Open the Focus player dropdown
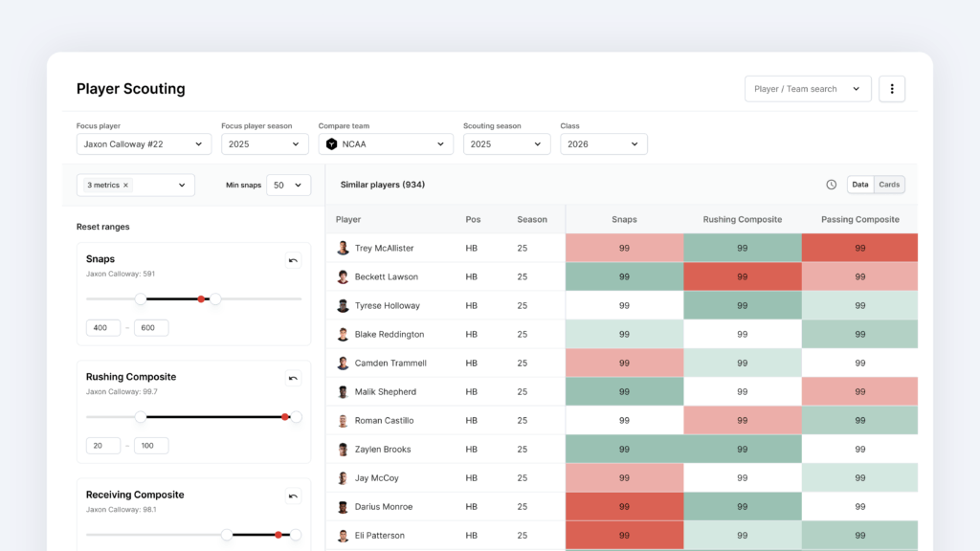Image resolution: width=980 pixels, height=551 pixels. (144, 144)
